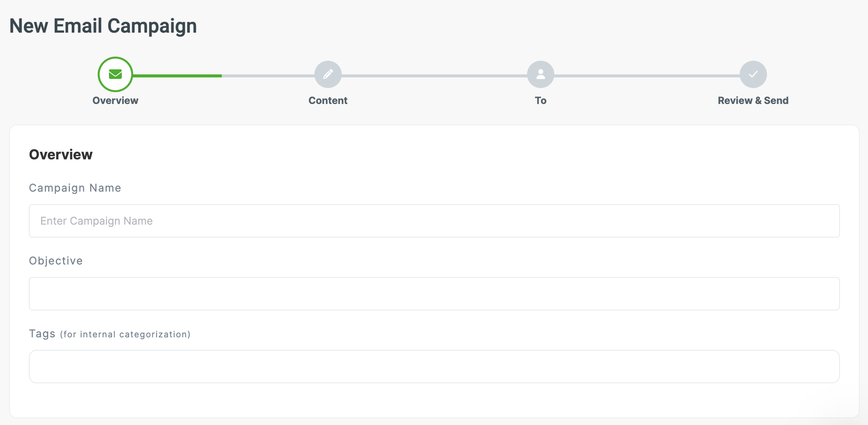Focus the Tags input box
This screenshot has width=868, height=425.
click(434, 367)
